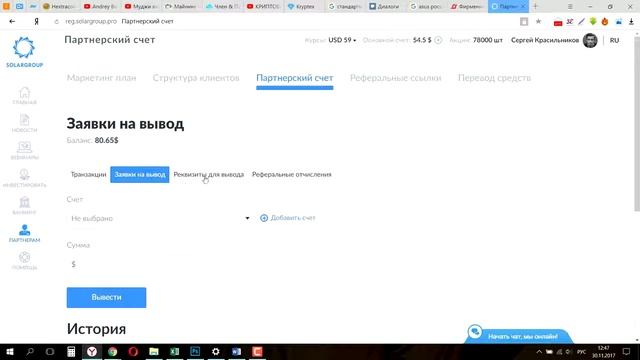Switch to Реферальные ссылки tab
640x360 pixels.
coord(396,78)
